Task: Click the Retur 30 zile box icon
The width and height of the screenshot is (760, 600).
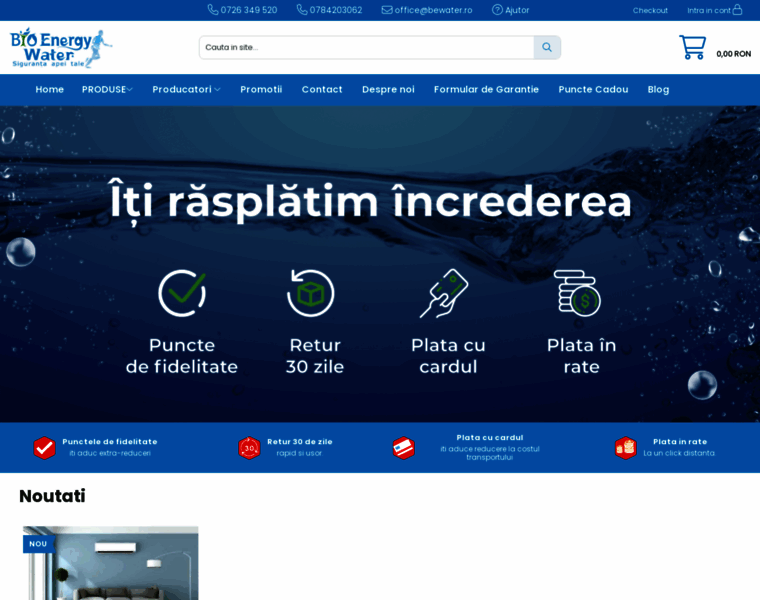Action: [x=310, y=293]
